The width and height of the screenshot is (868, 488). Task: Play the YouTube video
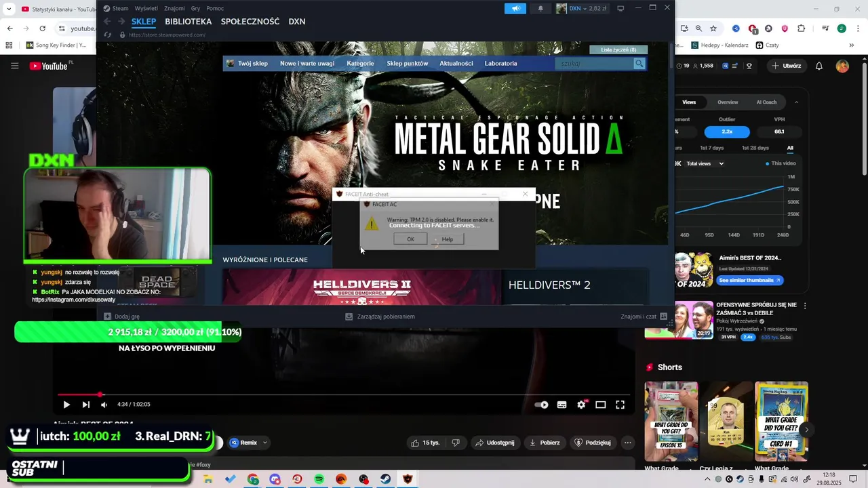(x=66, y=405)
